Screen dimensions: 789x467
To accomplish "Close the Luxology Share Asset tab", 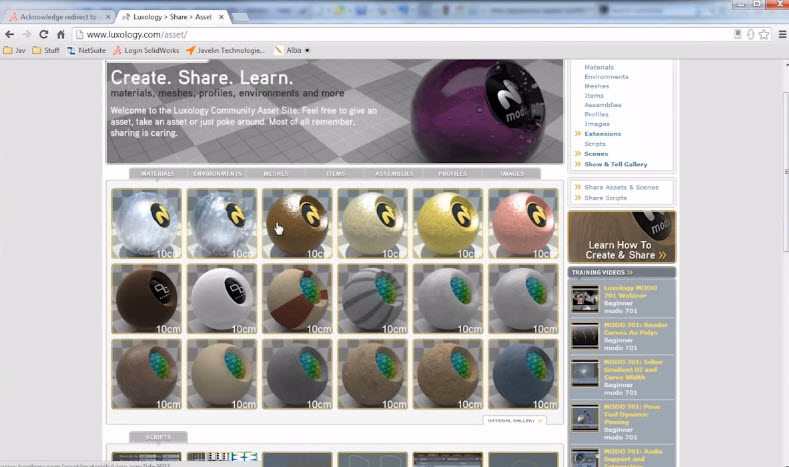I will point(221,17).
